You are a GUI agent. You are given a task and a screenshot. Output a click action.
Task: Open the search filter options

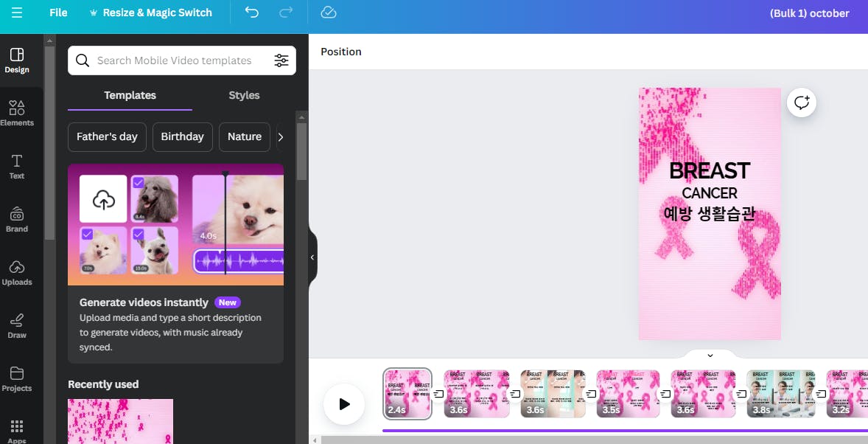[x=281, y=60]
